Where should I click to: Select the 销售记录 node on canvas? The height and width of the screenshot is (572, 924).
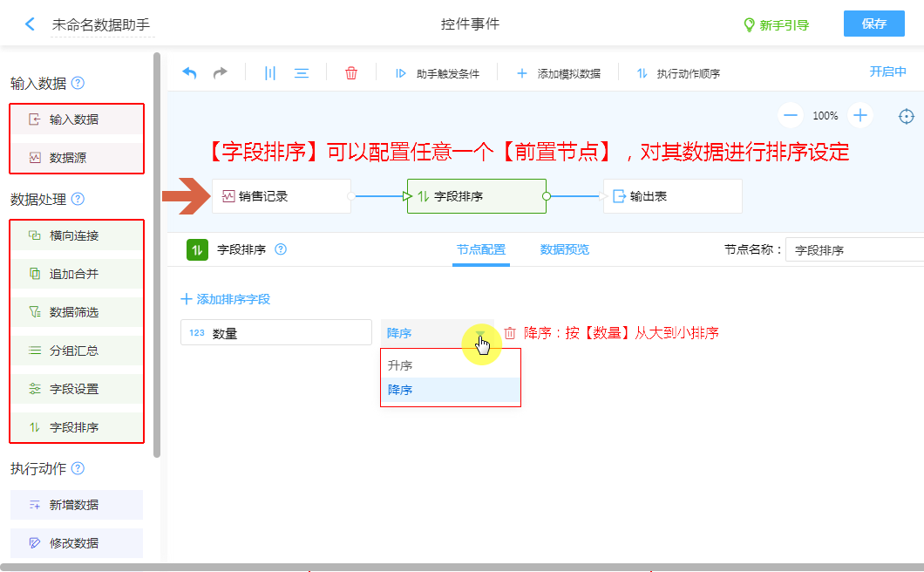point(281,196)
